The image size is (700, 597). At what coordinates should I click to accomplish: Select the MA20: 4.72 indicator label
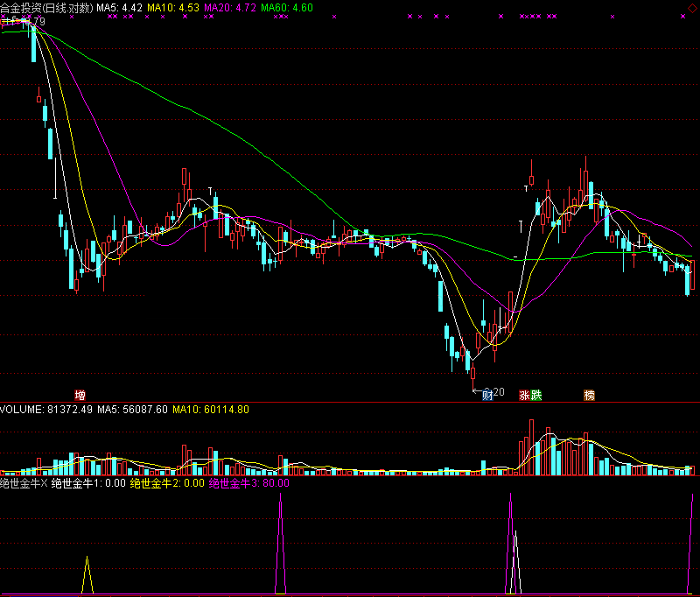click(x=230, y=8)
